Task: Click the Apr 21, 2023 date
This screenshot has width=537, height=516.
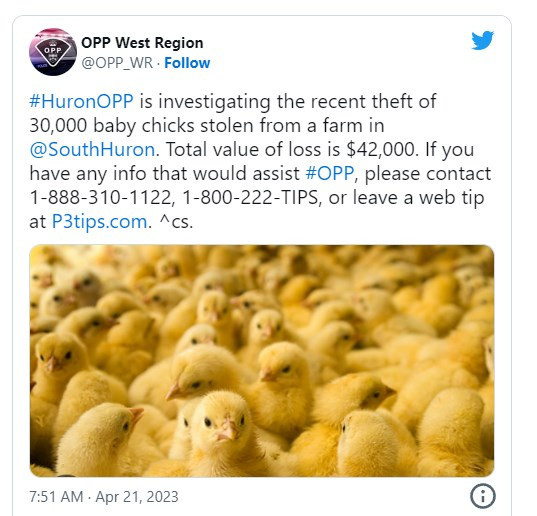Action: click(137, 497)
